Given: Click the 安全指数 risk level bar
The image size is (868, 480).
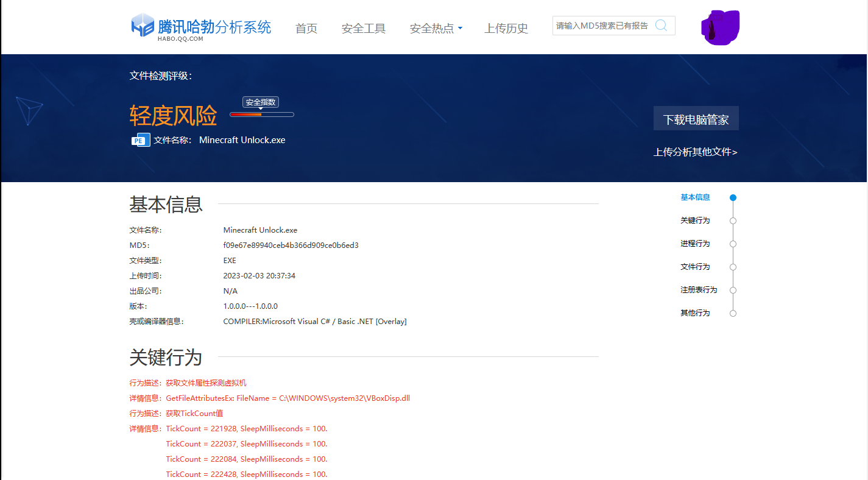Looking at the screenshot, I should coord(261,115).
